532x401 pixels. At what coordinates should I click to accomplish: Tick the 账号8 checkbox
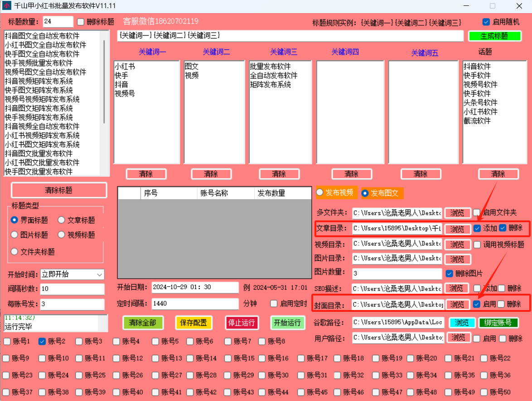click(262, 341)
